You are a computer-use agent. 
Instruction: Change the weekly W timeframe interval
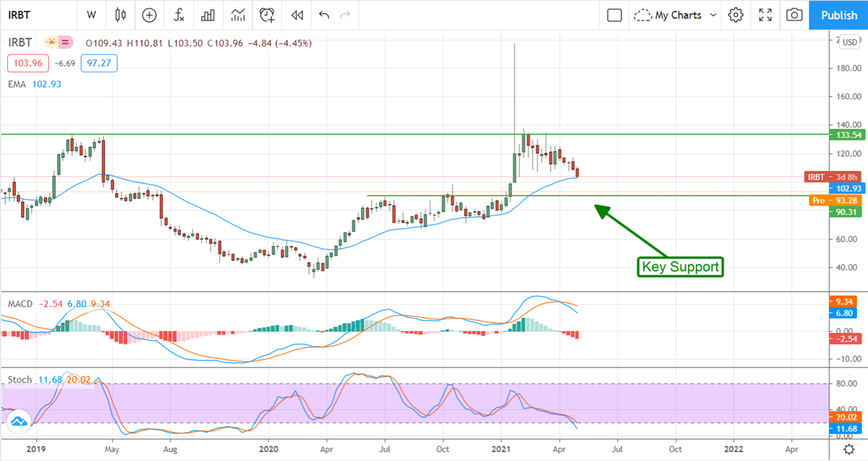pyautogui.click(x=91, y=14)
